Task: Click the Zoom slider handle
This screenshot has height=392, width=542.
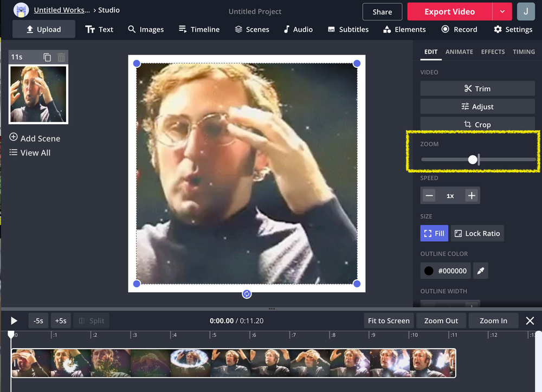Action: click(473, 159)
